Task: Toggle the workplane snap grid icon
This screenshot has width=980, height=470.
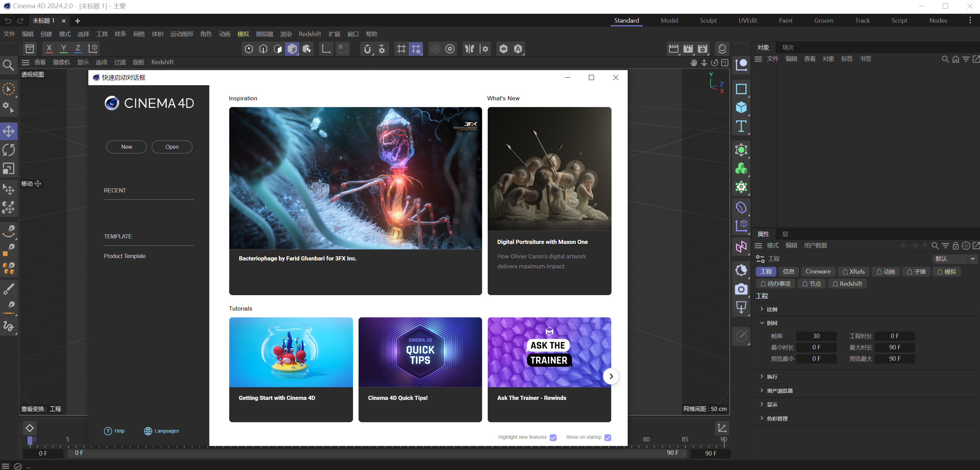Action: (x=401, y=49)
